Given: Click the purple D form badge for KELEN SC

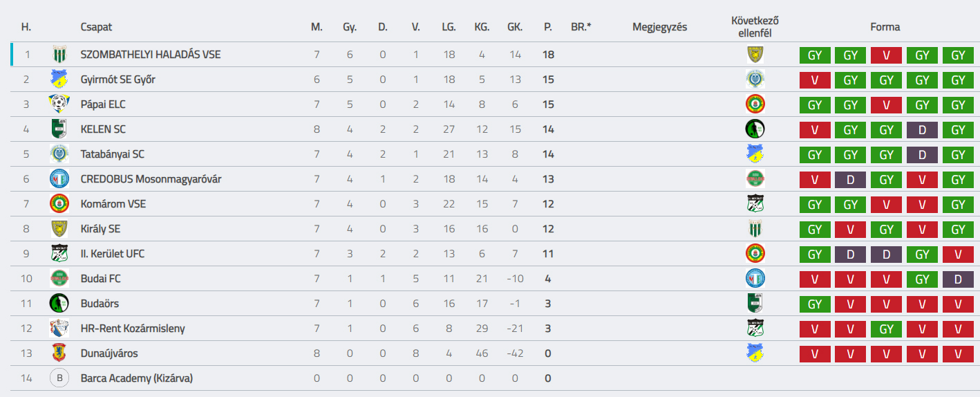Looking at the screenshot, I should [x=922, y=130].
